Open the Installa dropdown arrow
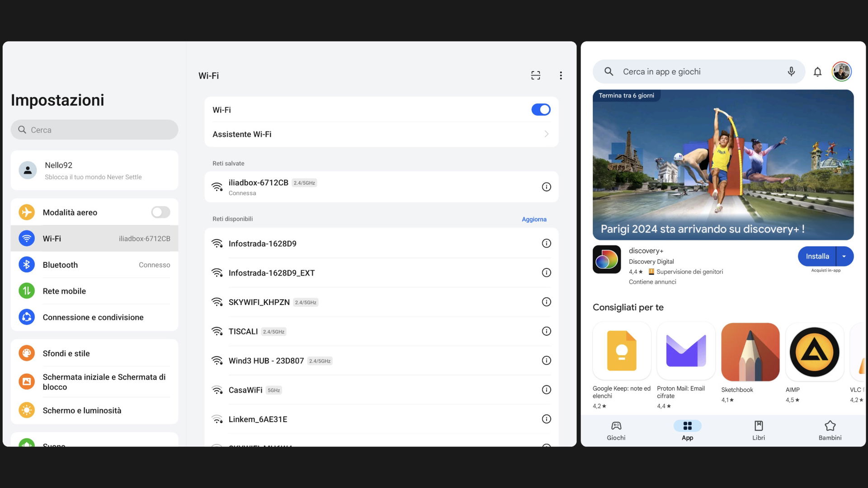Image resolution: width=868 pixels, height=488 pixels. (844, 256)
